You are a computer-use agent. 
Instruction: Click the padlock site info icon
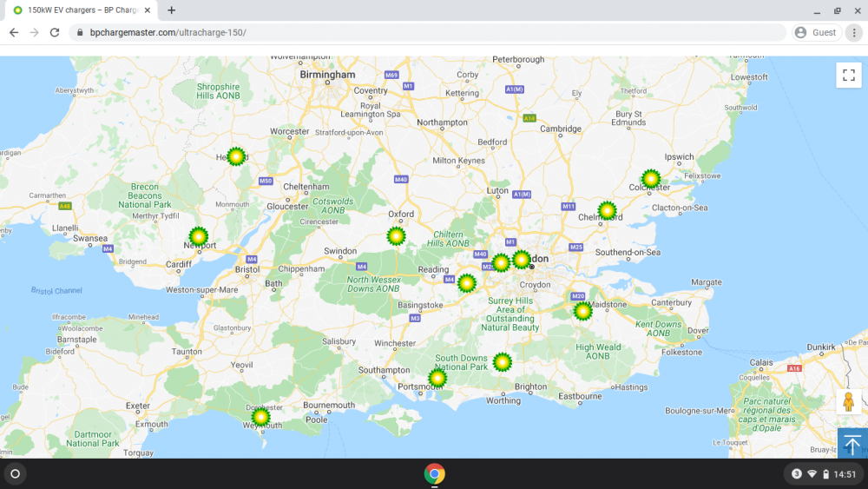point(80,33)
